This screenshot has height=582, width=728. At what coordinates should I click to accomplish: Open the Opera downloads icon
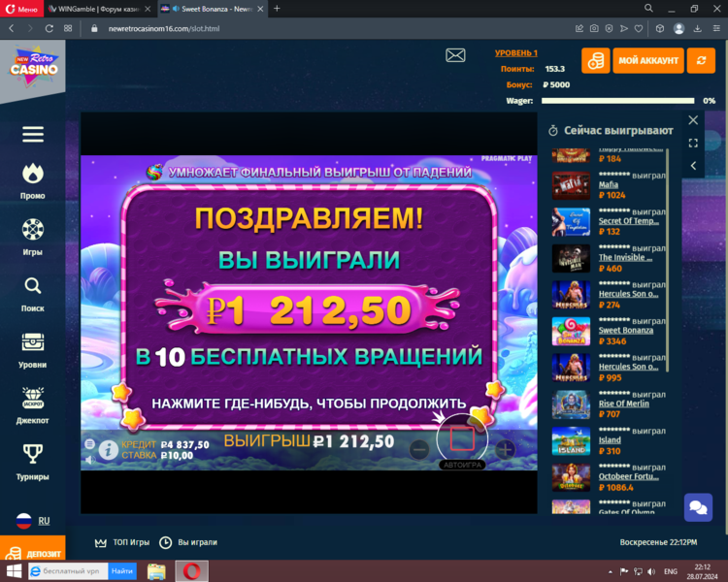pos(697,28)
